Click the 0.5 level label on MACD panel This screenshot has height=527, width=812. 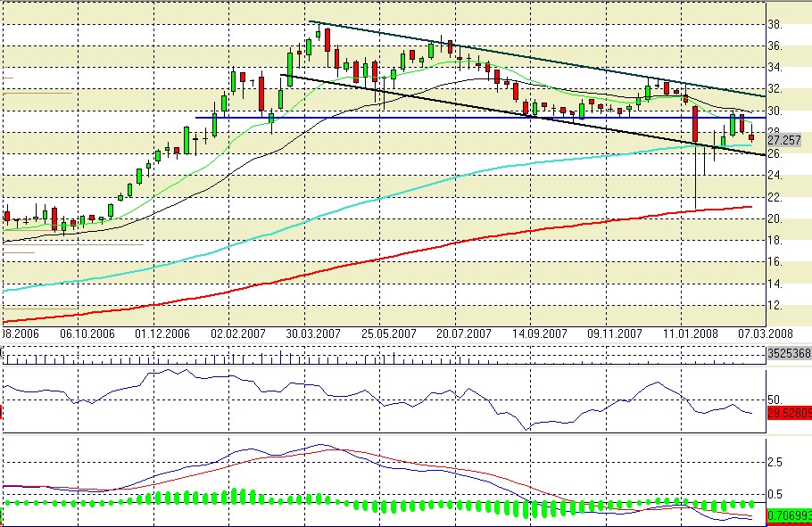coord(775,494)
